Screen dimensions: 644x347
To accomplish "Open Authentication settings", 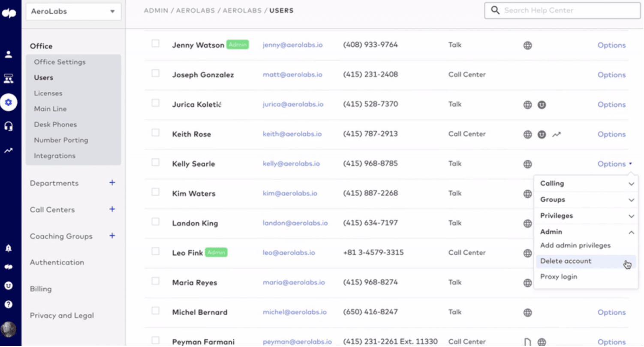I will 57,263.
